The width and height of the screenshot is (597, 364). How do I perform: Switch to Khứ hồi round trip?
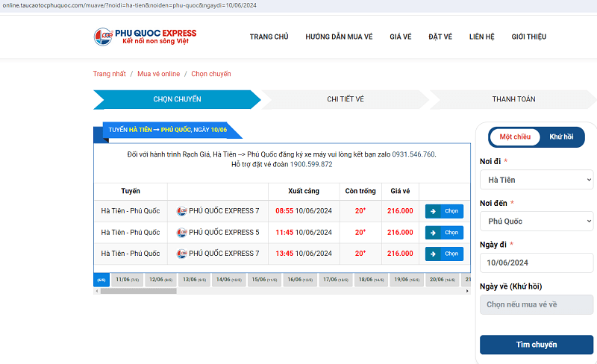pyautogui.click(x=561, y=137)
